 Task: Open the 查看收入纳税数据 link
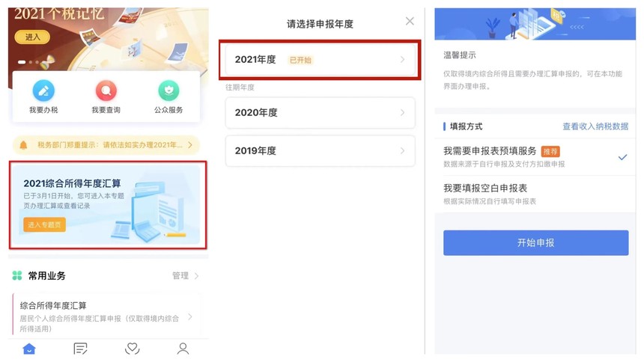pos(595,126)
